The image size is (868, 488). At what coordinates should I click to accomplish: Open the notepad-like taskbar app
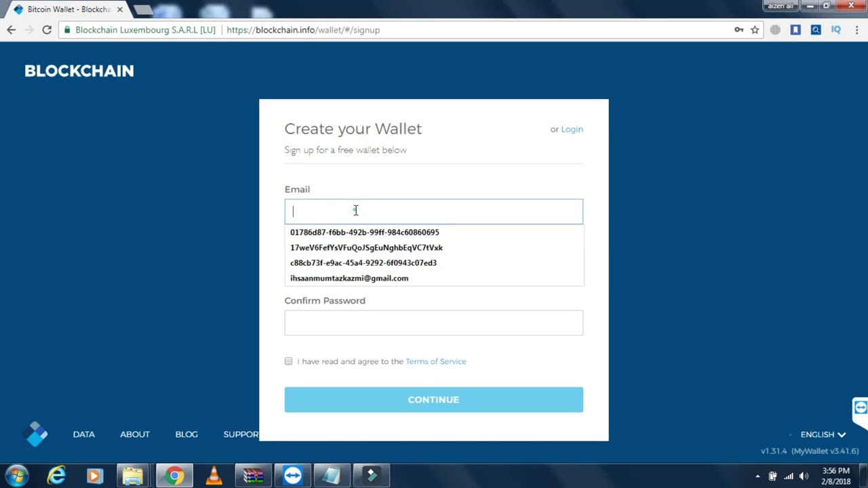pos(332,476)
